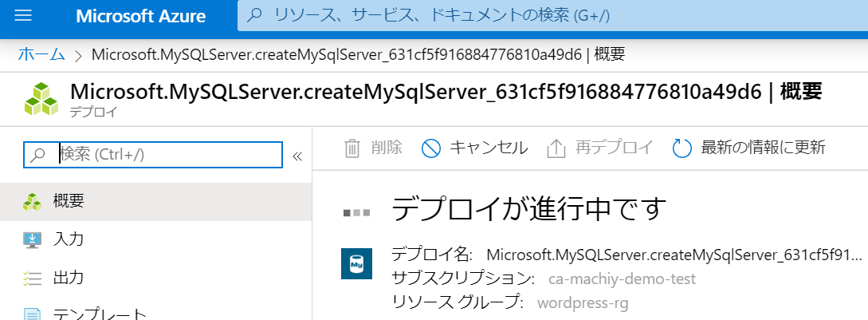Open 入力 in the side menu

pyautogui.click(x=69, y=239)
